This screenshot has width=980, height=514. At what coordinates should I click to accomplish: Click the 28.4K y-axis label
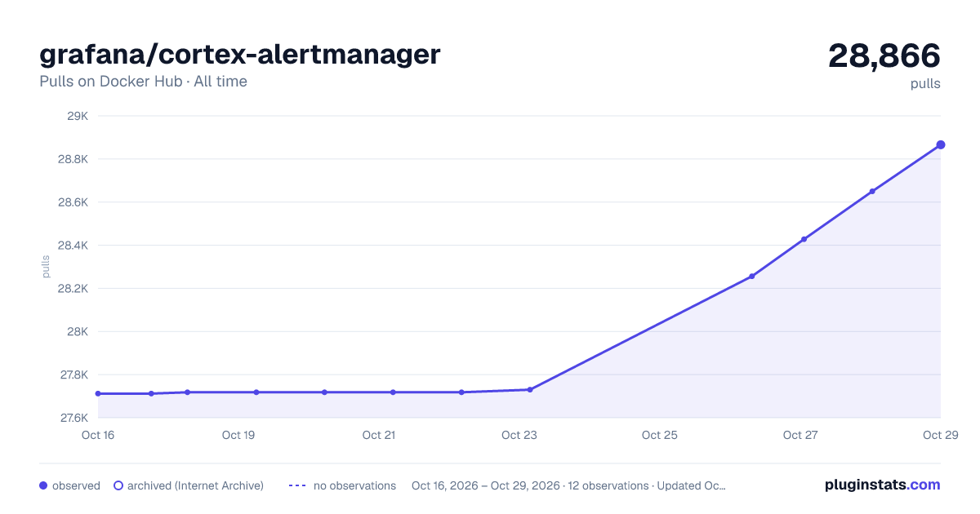point(73,246)
